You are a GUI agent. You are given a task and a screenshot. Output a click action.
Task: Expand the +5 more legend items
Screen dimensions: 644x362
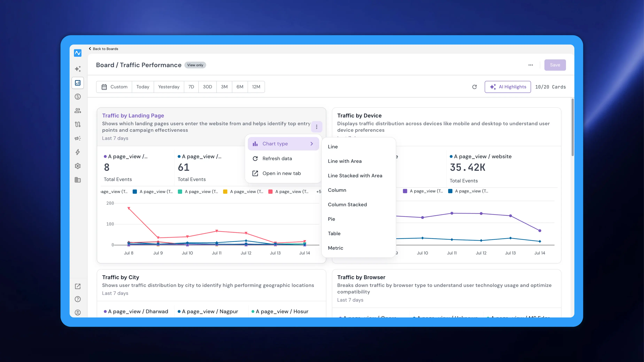pyautogui.click(x=319, y=192)
